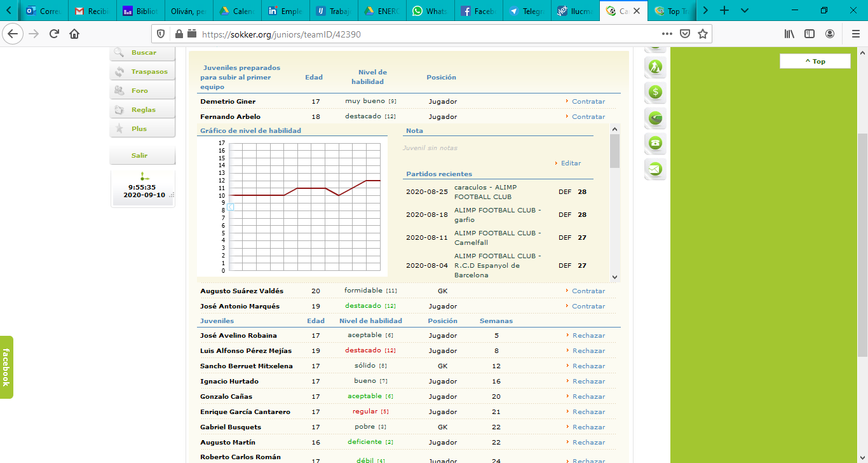
Task: Click the green telephone icon
Action: click(x=655, y=143)
